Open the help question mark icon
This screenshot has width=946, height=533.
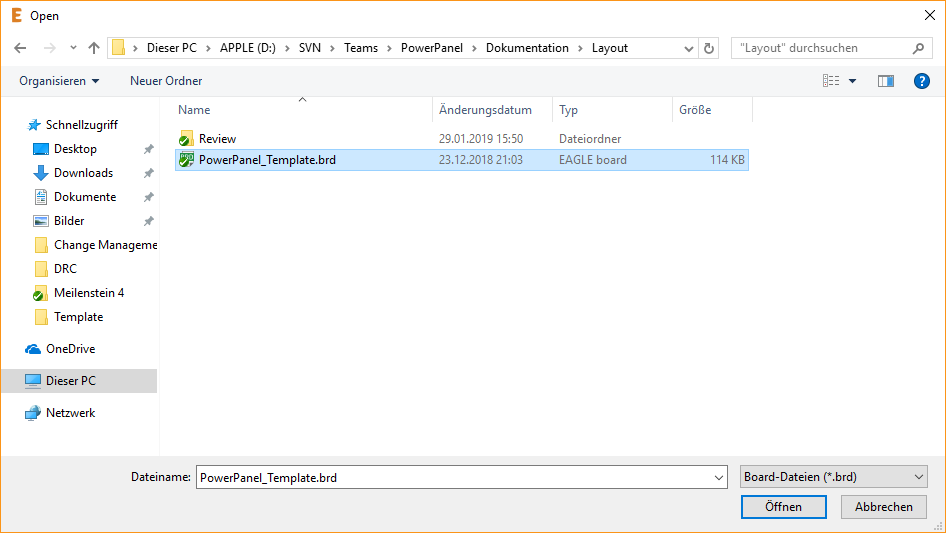[922, 81]
